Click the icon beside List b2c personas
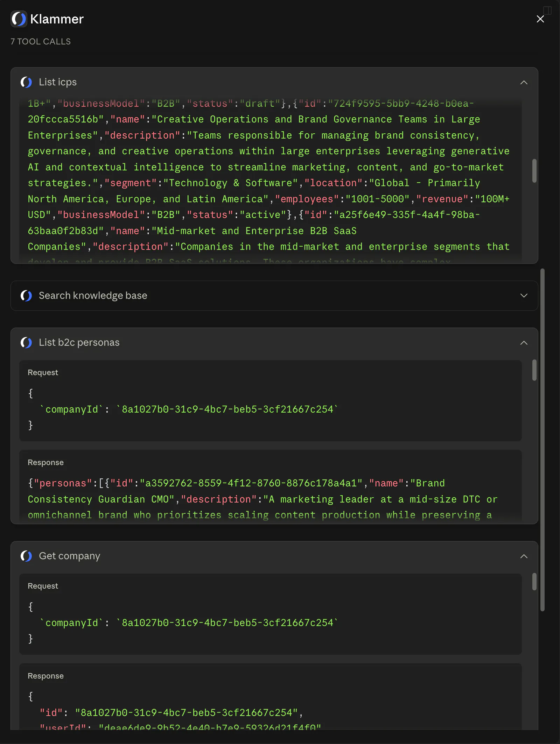Screen dimensions: 560x744 tap(26, 343)
